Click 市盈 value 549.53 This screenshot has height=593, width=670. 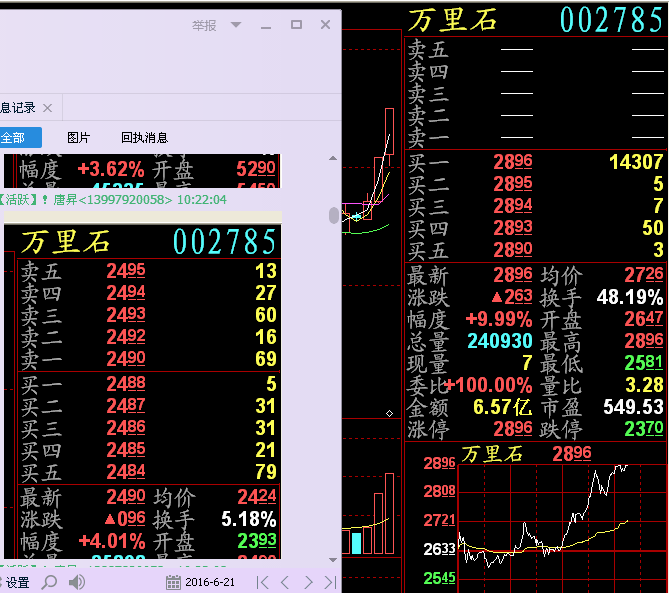pos(633,407)
